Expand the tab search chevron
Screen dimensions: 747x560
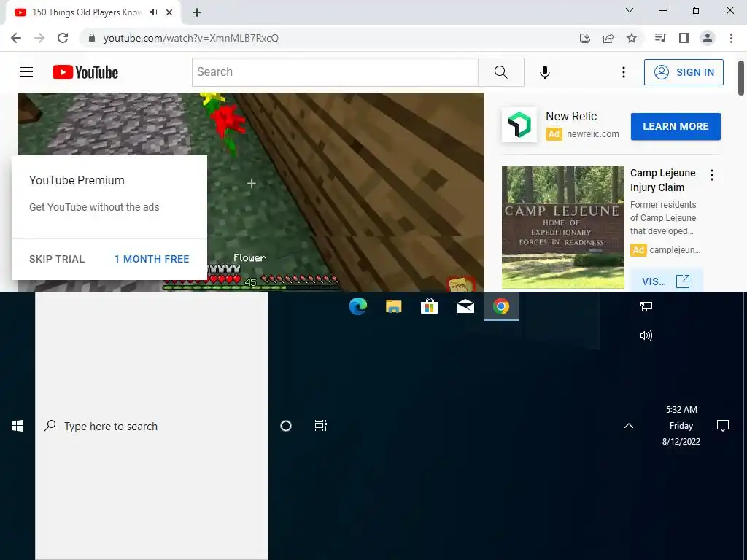pos(630,10)
